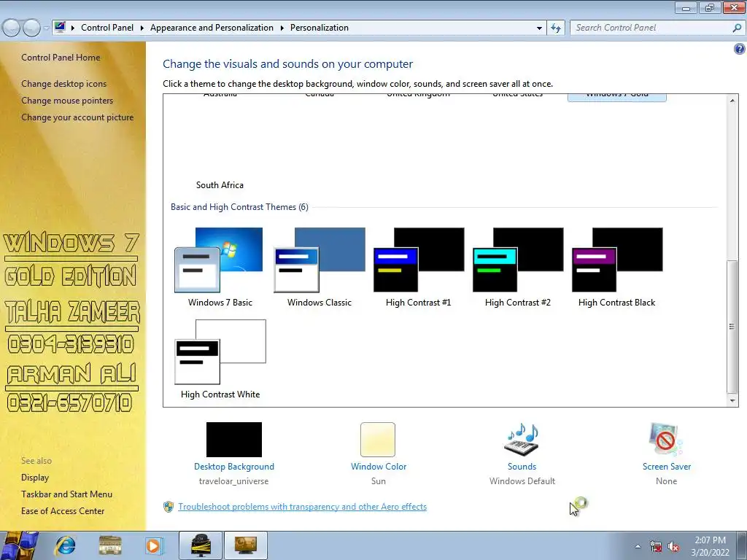Select the Windows 7 Basic theme
Viewport: 747px width, 560px height.
(x=220, y=267)
